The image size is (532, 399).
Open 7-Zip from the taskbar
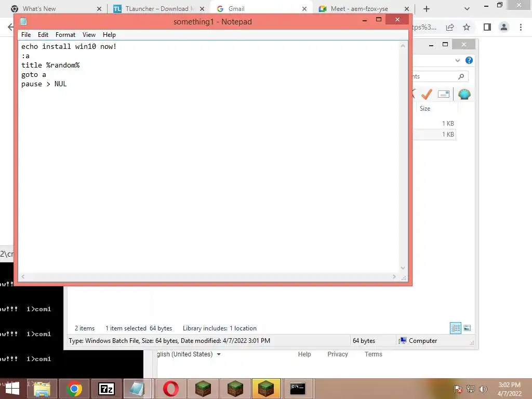107,389
